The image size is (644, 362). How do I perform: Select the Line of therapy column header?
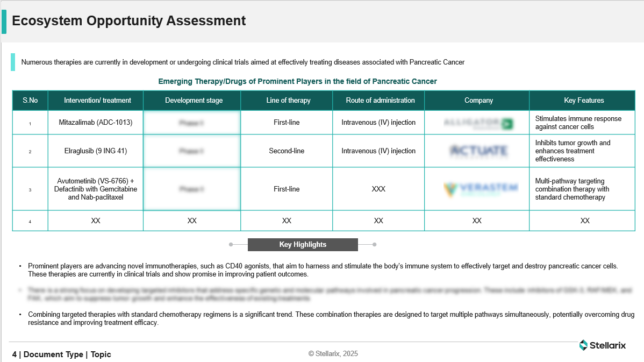click(287, 100)
